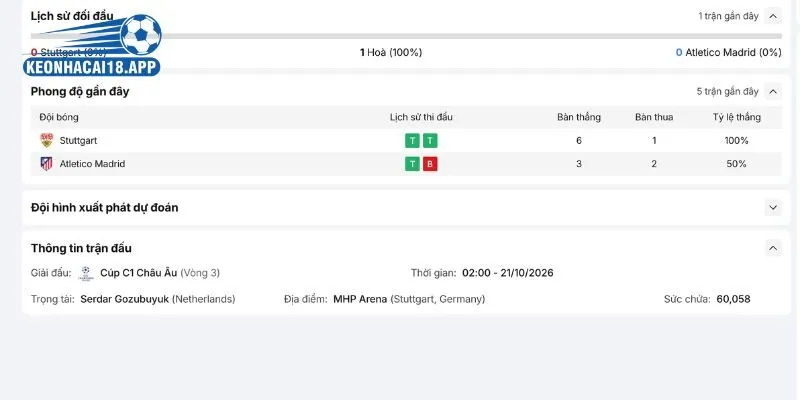Screen dimensions: 800x400
Task: Click '0 Atletico Madrid (0%)' head-to-head statistic
Action: pos(729,53)
